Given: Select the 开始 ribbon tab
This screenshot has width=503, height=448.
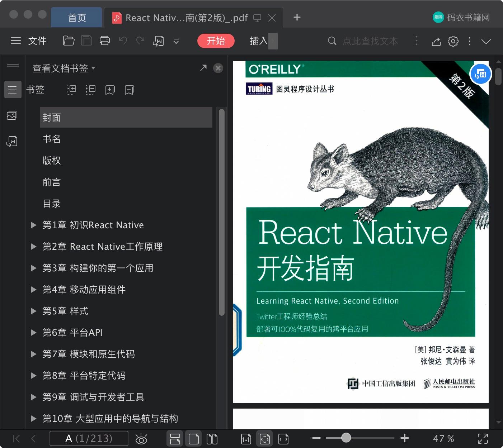Looking at the screenshot, I should coord(216,41).
